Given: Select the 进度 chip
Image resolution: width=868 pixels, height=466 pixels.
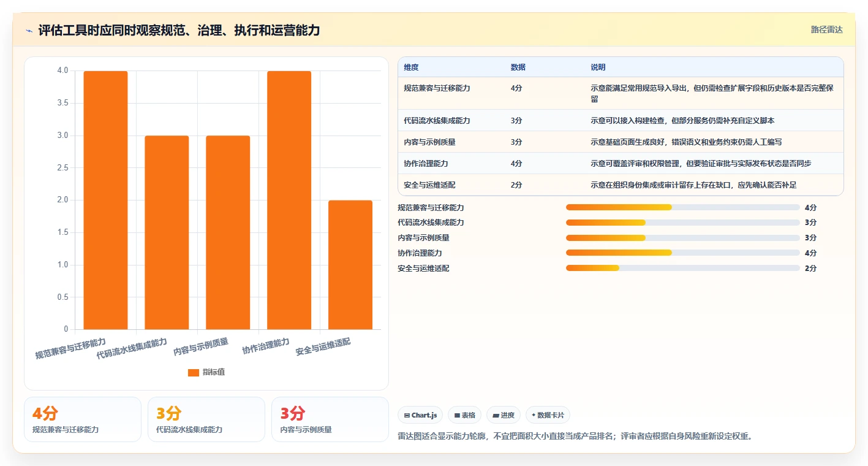Looking at the screenshot, I should point(504,415).
